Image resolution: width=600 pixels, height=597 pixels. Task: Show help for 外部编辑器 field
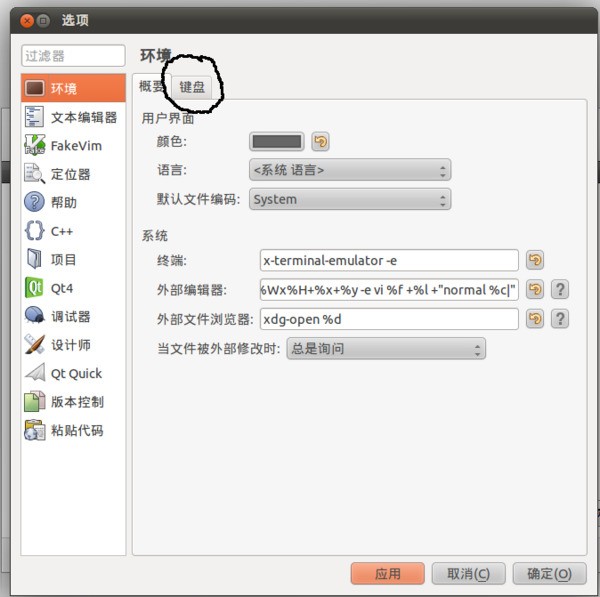[x=560, y=290]
